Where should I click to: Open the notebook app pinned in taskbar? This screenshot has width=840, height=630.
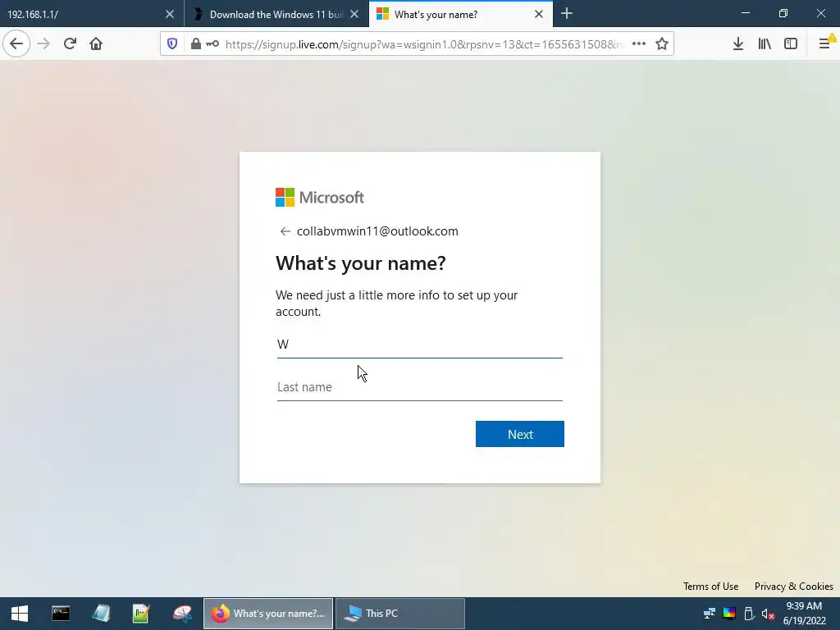click(101, 614)
